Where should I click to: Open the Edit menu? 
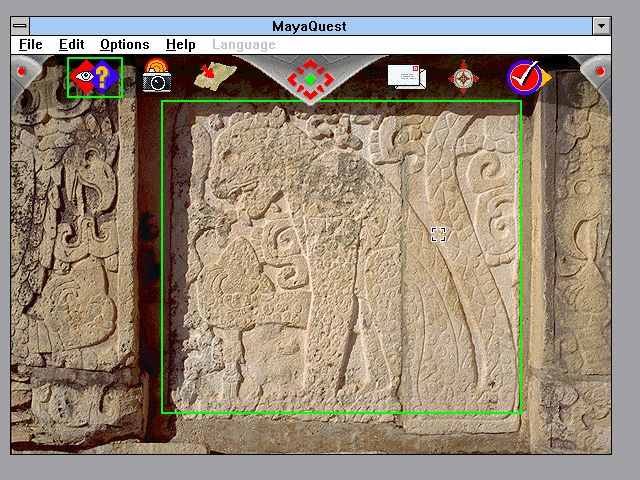[x=71, y=44]
